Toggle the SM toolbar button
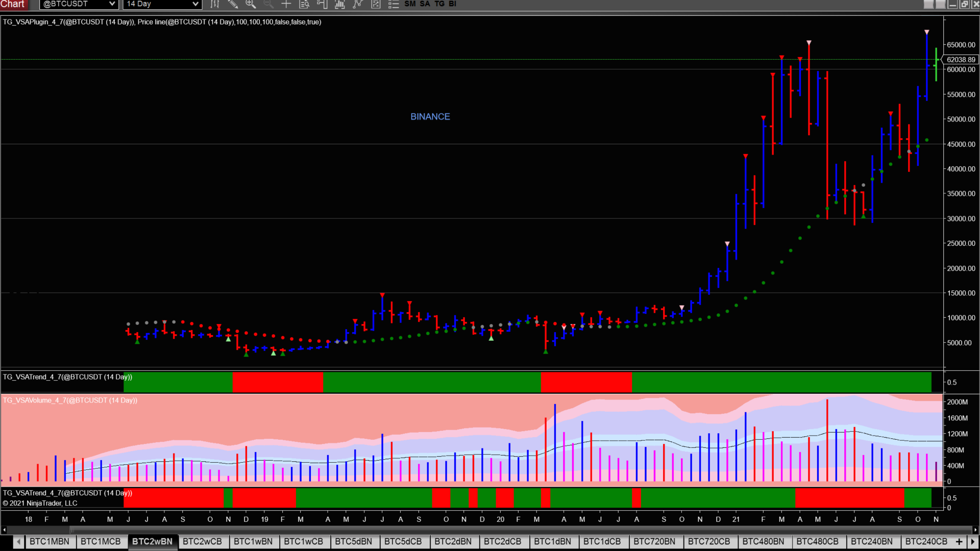 coord(410,4)
